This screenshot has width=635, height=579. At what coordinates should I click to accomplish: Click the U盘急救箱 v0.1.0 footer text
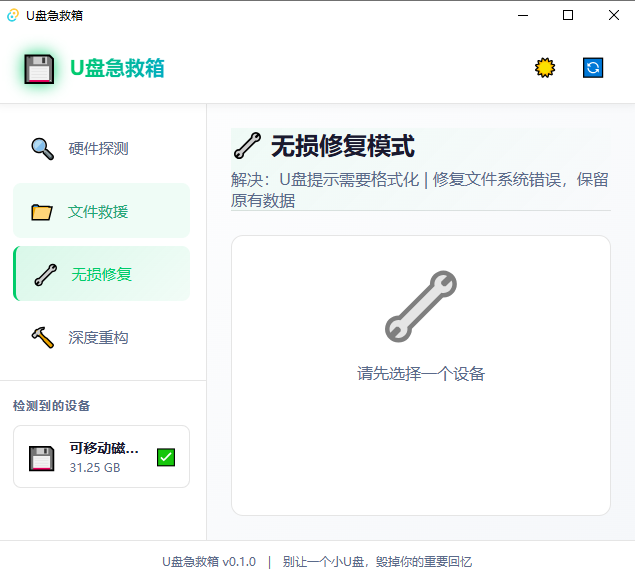pyautogui.click(x=209, y=561)
